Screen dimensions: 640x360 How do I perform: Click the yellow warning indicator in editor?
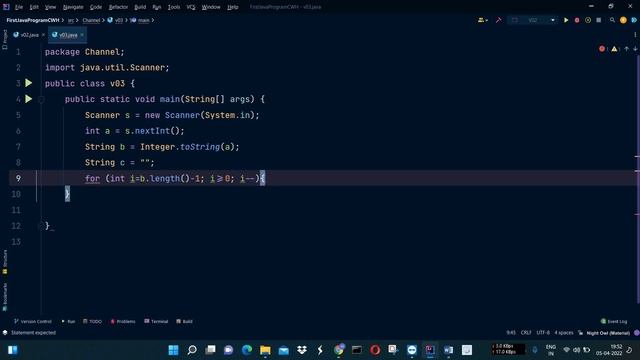click(x=614, y=49)
